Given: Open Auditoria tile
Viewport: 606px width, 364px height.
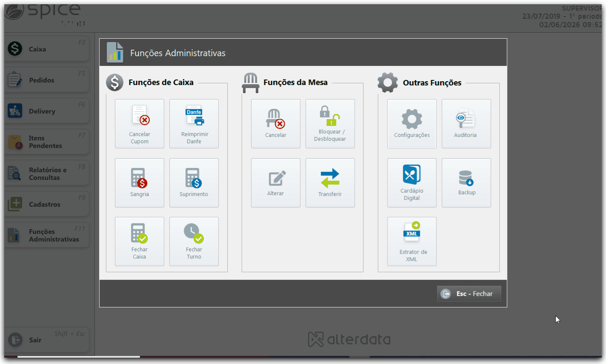Looking at the screenshot, I should (x=466, y=124).
